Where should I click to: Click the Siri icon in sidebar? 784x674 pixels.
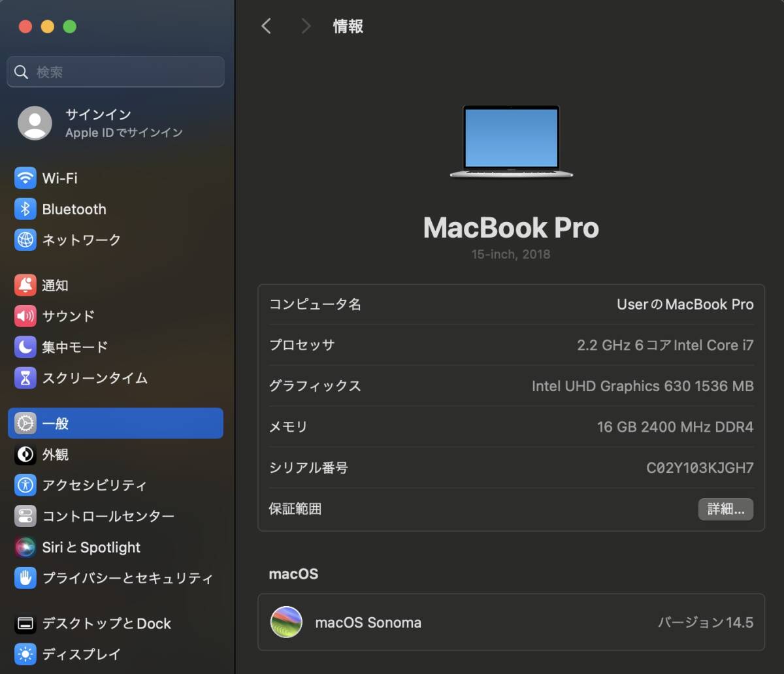pyautogui.click(x=25, y=547)
